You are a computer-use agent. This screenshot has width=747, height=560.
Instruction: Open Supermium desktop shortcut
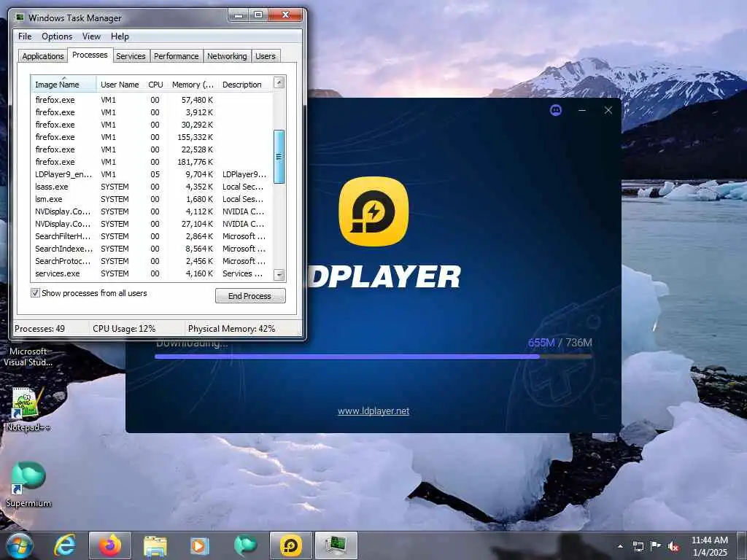(28, 484)
